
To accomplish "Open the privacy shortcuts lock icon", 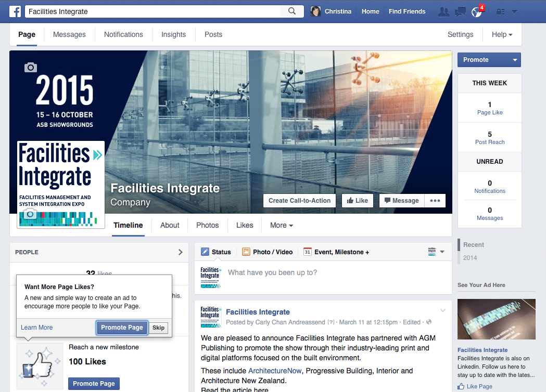I will 500,12.
